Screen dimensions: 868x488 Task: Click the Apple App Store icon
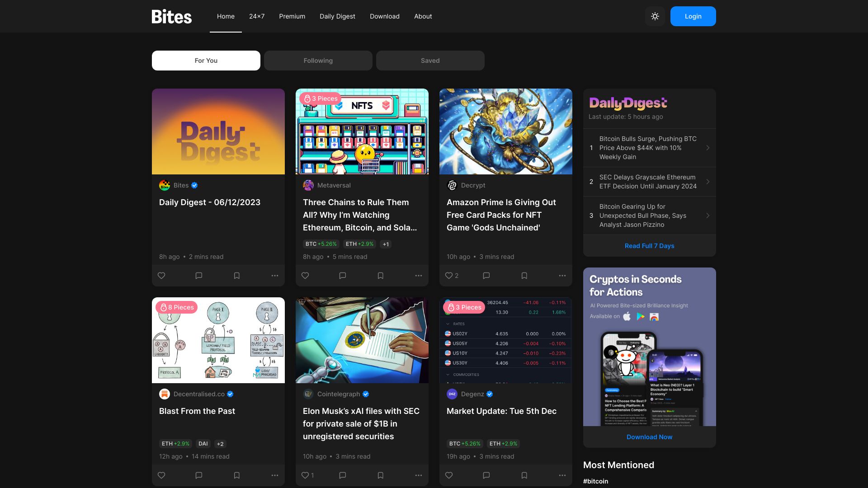click(x=627, y=316)
